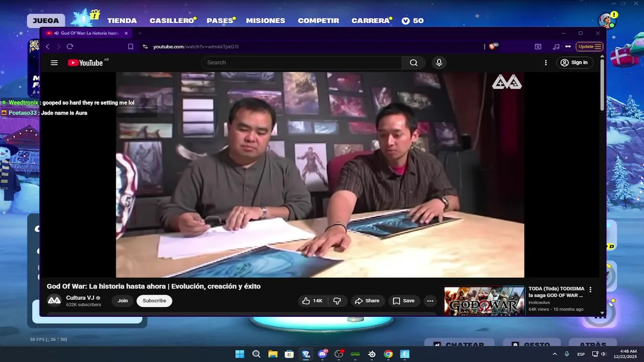644x362 pixels.
Task: Subscribe to Cultura VJ
Action: (154, 301)
